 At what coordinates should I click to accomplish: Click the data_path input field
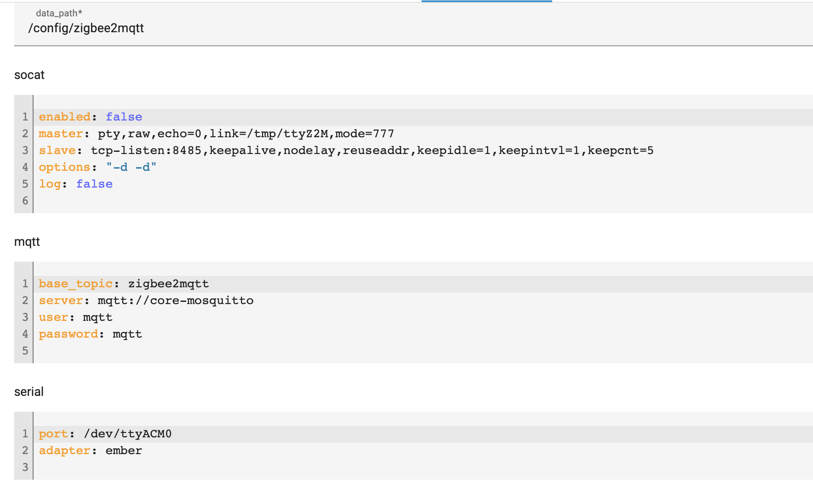tap(413, 24)
